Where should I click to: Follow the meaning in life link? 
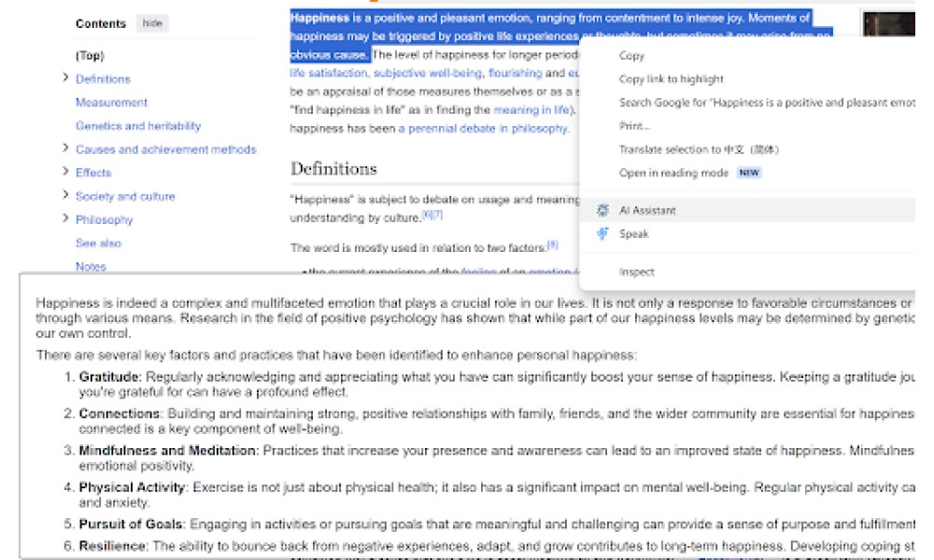pyautogui.click(x=531, y=110)
